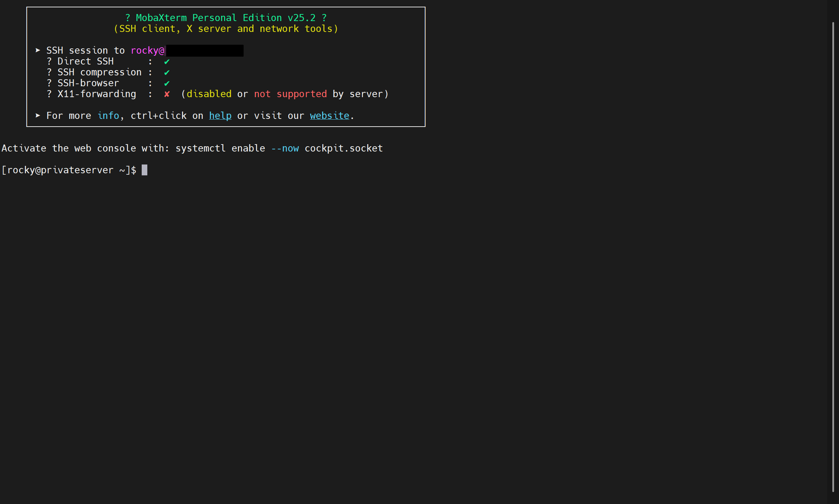Click the blacked-out host address box
This screenshot has width=839, height=504.
(x=204, y=51)
